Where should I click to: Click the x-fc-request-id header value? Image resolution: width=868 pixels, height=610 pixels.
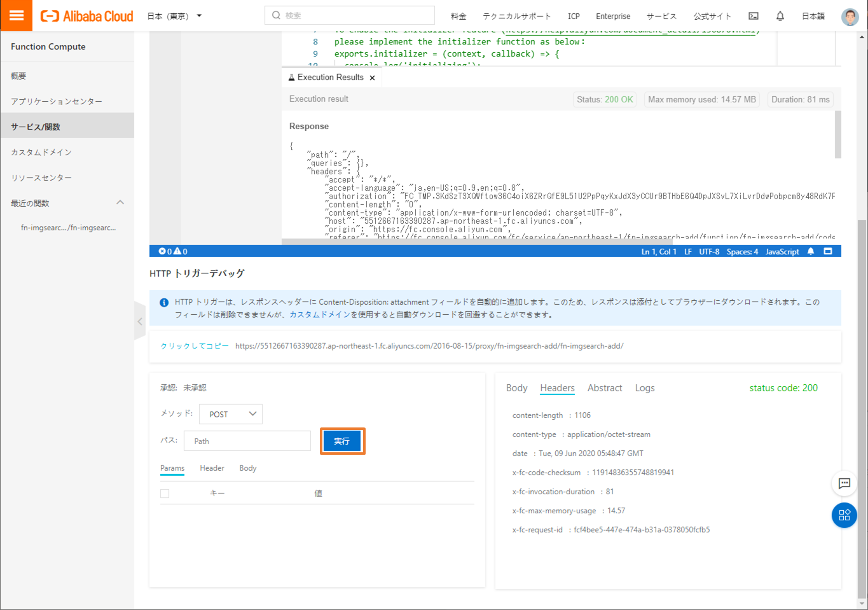[642, 530]
